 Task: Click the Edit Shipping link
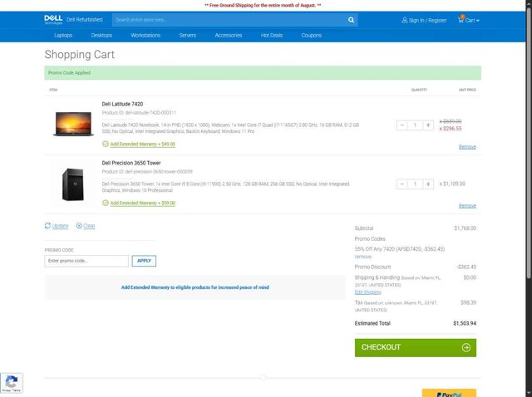tap(367, 292)
